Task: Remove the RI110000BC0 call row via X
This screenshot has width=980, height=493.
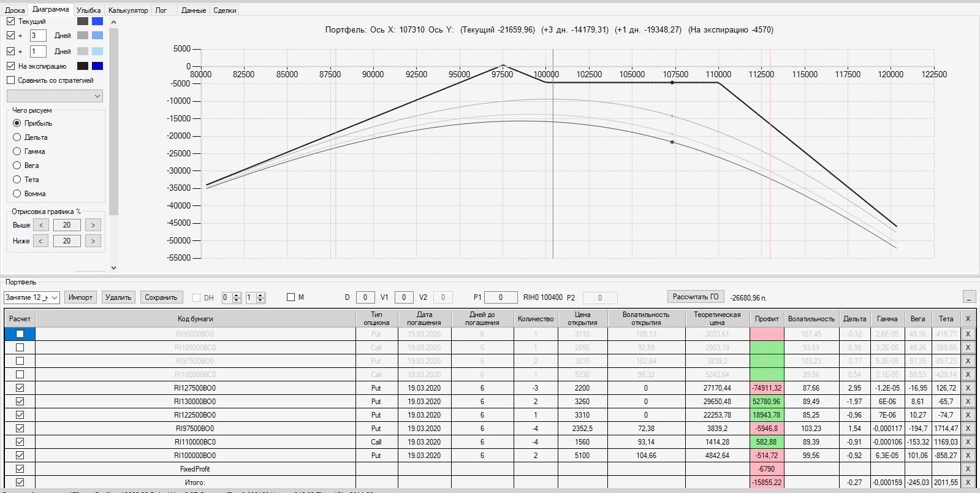Action: [x=968, y=442]
